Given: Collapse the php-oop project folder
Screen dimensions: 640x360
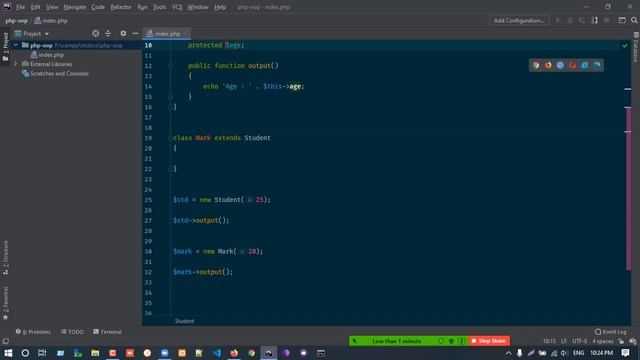Looking at the screenshot, I should click(x=16, y=45).
